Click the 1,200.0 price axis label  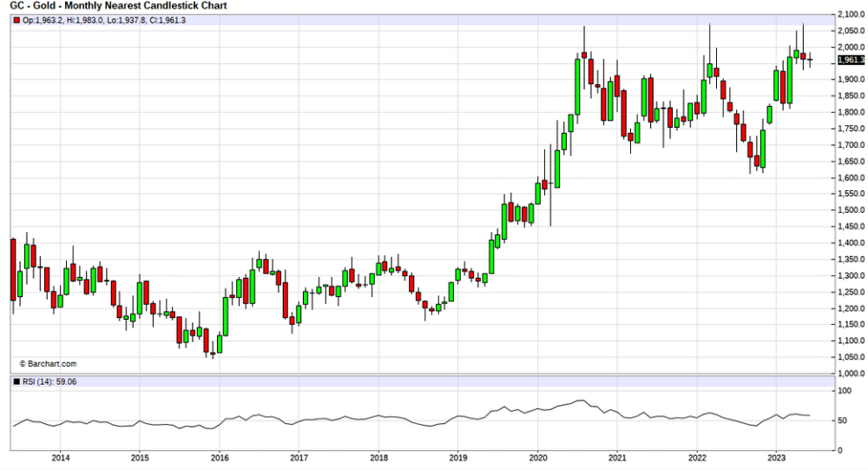(851, 308)
